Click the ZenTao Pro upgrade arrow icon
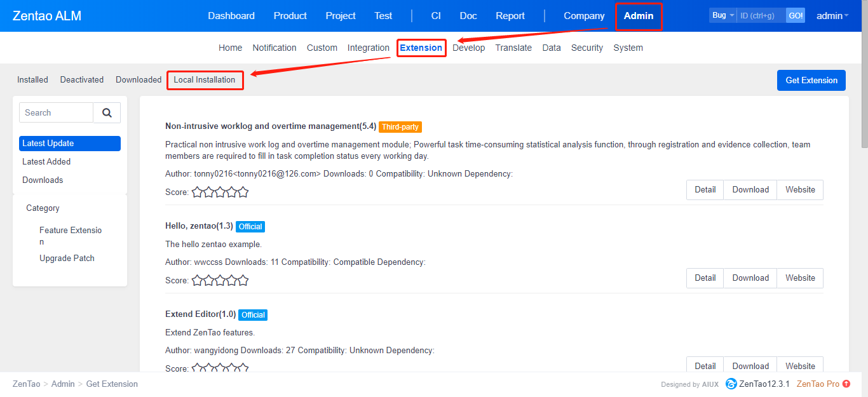 click(846, 384)
